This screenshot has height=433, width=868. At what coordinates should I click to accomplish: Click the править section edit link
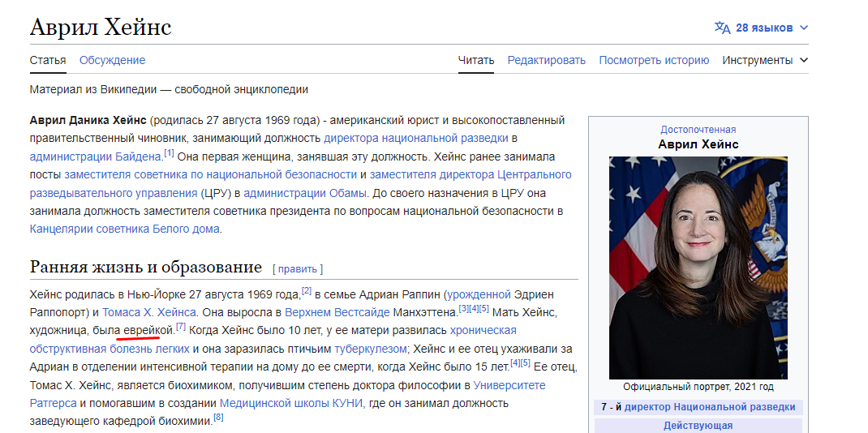point(297,268)
